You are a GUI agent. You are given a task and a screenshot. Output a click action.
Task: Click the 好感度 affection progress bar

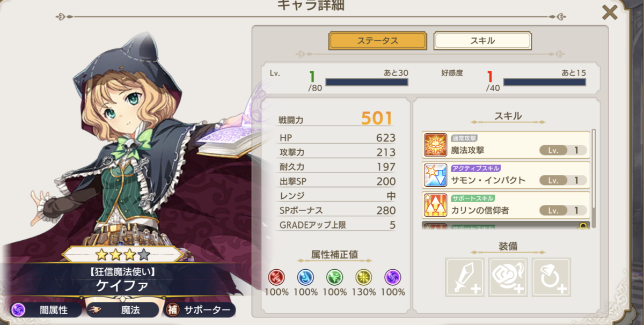click(x=545, y=82)
